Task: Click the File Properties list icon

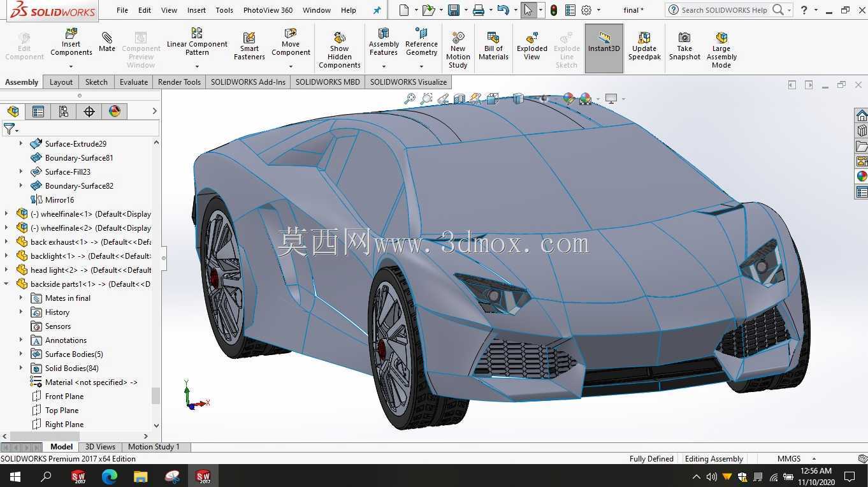Action: pos(570,10)
